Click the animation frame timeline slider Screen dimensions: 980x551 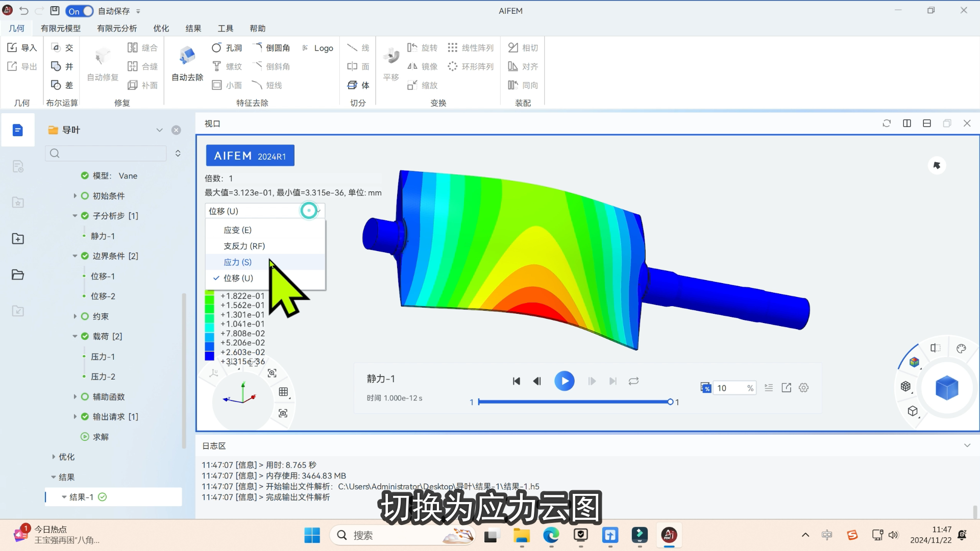pyautogui.click(x=574, y=402)
